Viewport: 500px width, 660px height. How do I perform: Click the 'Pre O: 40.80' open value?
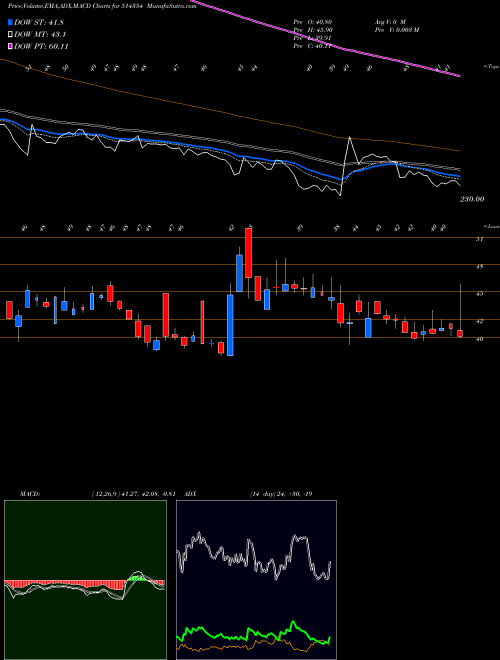pos(312,21)
